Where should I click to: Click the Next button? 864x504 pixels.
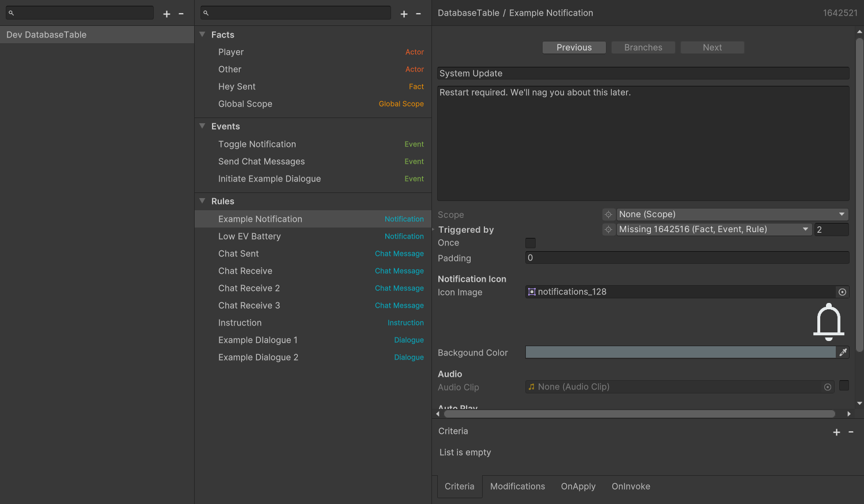(712, 47)
